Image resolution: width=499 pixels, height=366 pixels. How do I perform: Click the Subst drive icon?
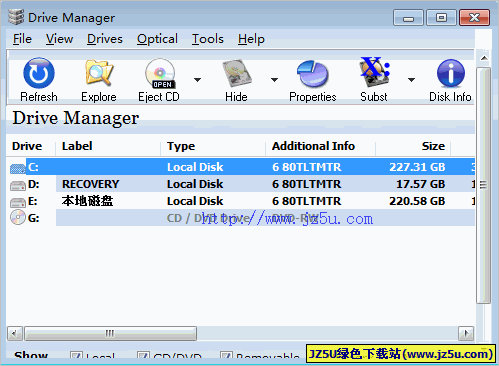374,72
